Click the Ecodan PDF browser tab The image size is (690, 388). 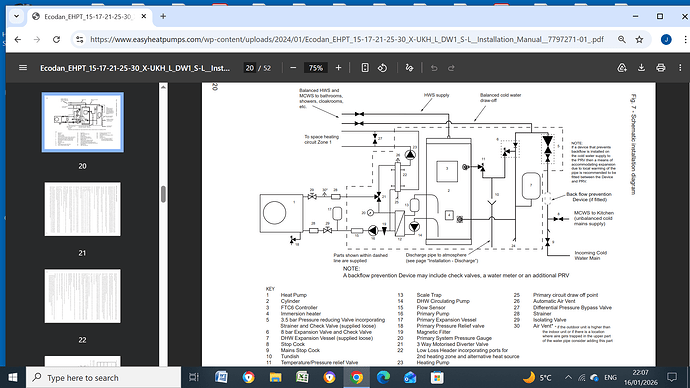point(89,17)
